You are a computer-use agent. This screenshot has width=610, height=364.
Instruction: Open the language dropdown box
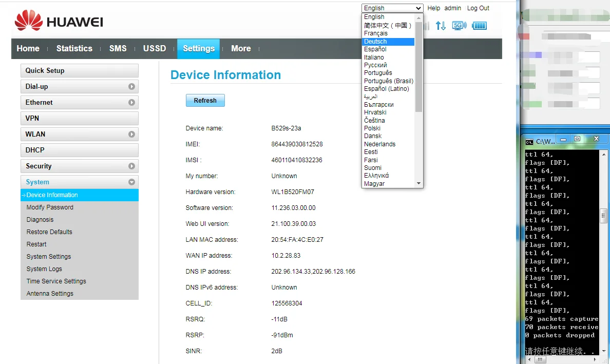392,8
